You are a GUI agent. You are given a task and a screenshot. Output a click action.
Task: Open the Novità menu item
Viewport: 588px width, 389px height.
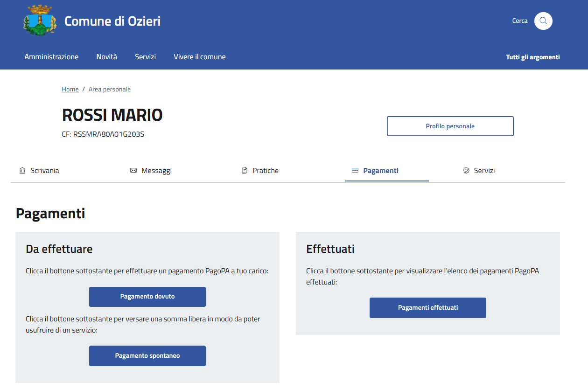[x=107, y=57]
